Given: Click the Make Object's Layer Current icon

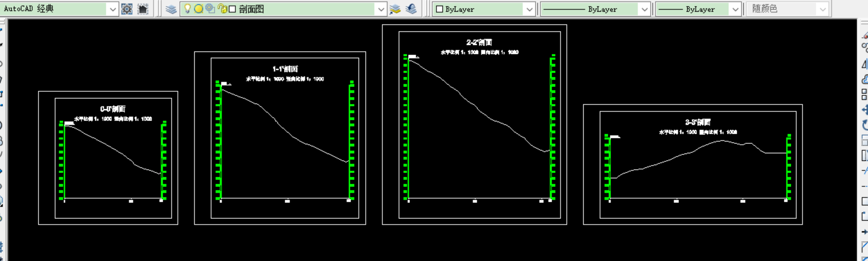Looking at the screenshot, I should coord(395,9).
